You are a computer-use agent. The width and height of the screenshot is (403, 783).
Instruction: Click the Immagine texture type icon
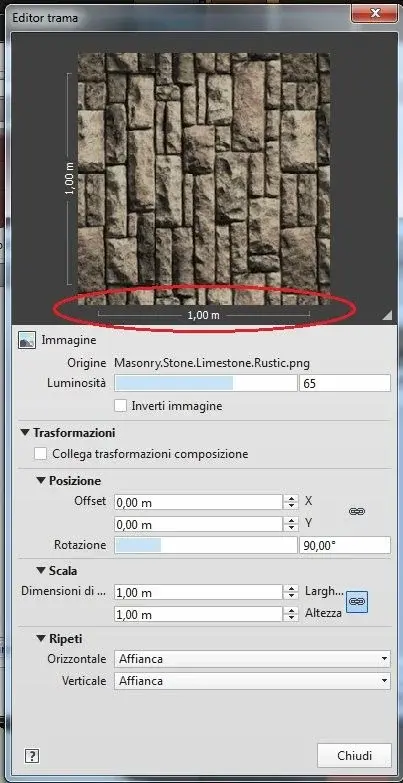coord(27,340)
